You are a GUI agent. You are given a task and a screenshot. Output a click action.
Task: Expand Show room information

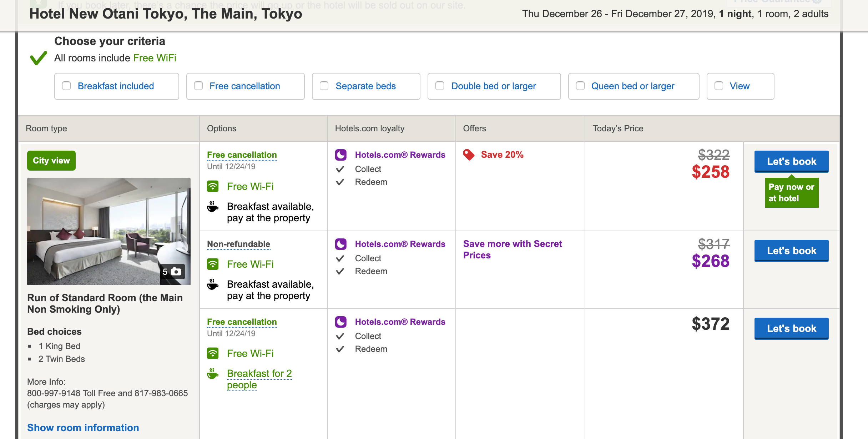coord(83,428)
